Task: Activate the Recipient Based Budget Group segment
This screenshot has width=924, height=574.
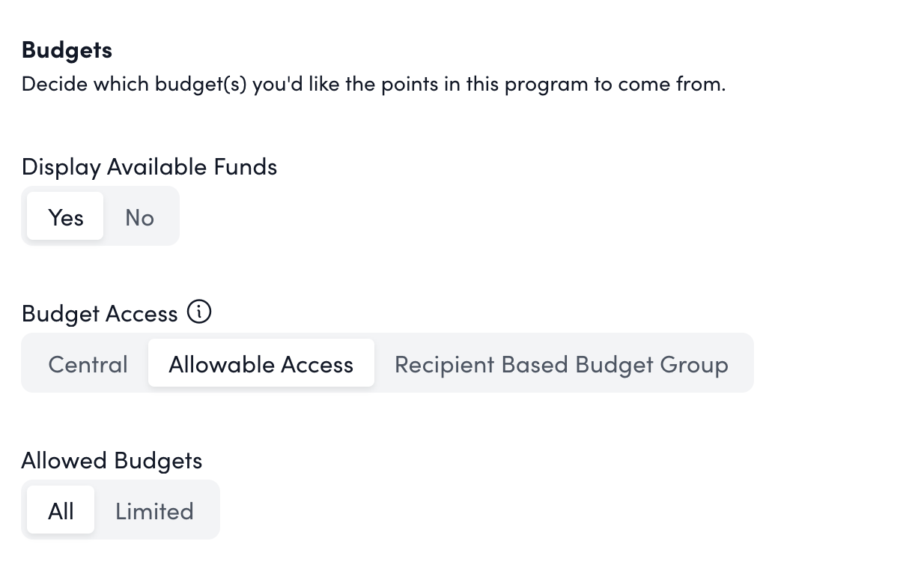Action: [561, 363]
